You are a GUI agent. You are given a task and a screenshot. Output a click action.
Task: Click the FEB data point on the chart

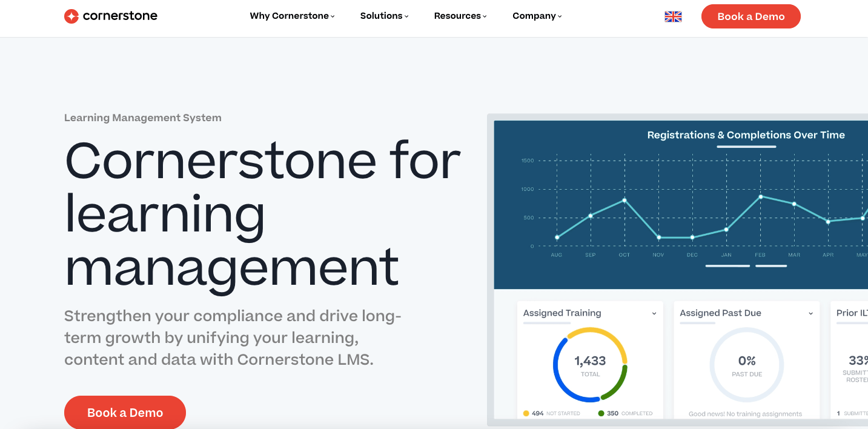(760, 196)
